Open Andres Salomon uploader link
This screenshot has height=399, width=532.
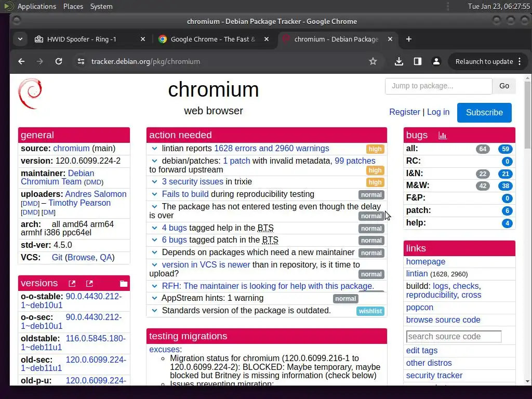pyautogui.click(x=96, y=194)
